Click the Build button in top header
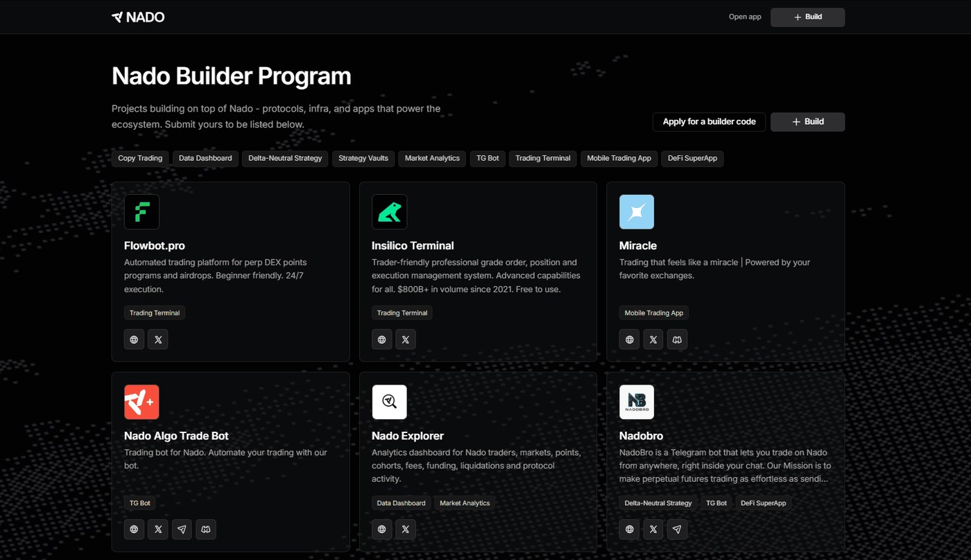Image resolution: width=971 pixels, height=560 pixels. [807, 17]
